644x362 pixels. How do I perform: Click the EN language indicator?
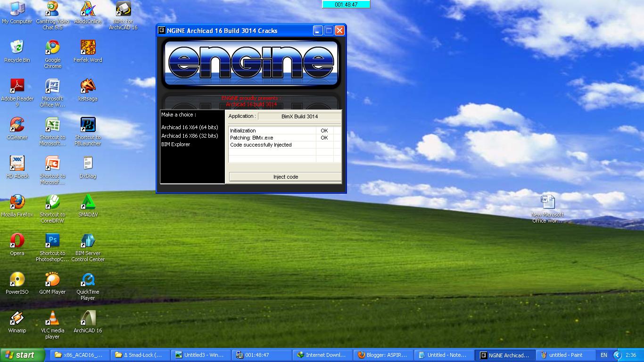click(603, 355)
